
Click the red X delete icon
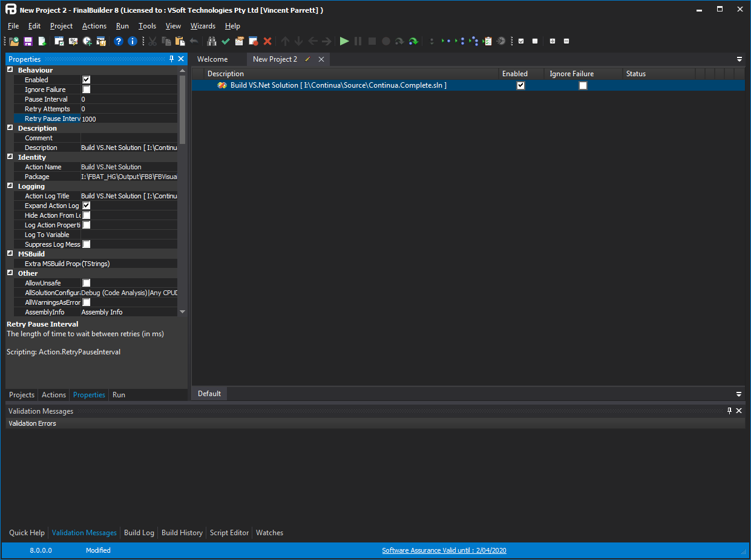tap(267, 41)
